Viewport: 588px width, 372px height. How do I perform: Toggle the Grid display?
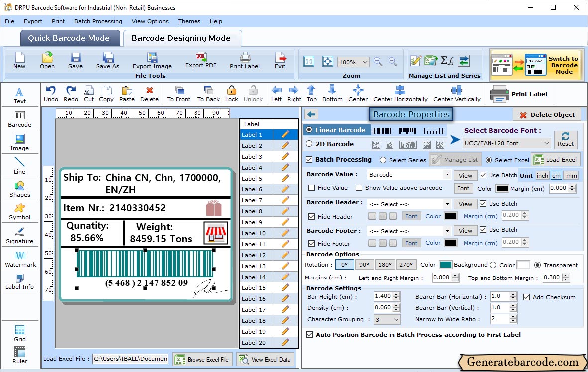pyautogui.click(x=20, y=333)
